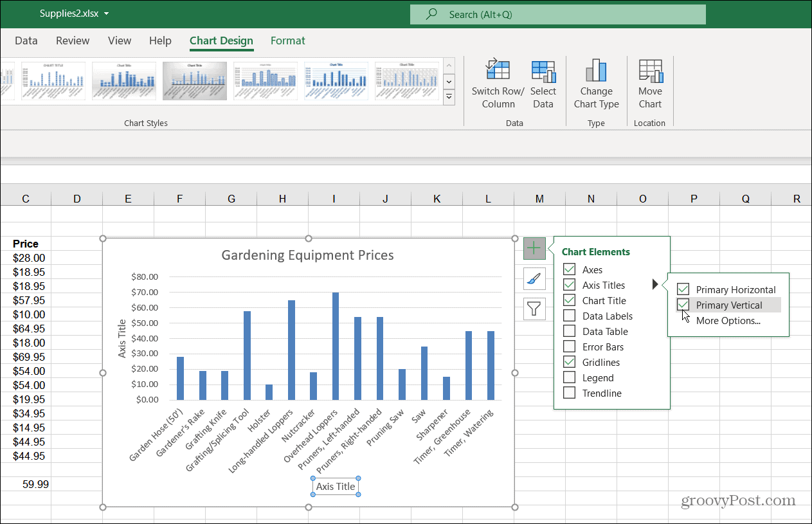Screen dimensions: 812x524
Task: Open the Chart Filters funnel button
Action: point(534,309)
